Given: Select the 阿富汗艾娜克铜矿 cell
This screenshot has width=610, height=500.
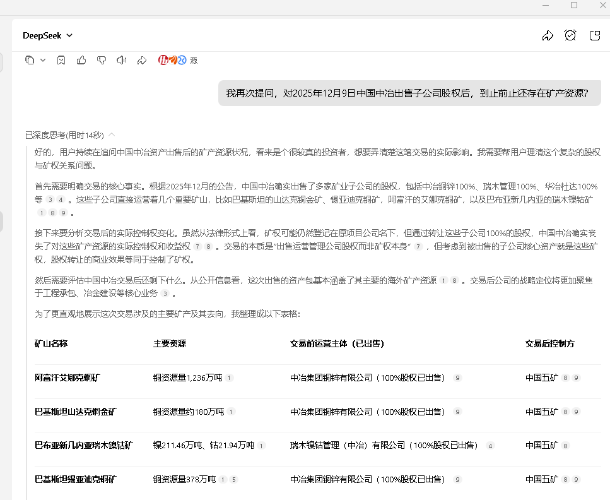Looking at the screenshot, I should pyautogui.click(x=68, y=378).
